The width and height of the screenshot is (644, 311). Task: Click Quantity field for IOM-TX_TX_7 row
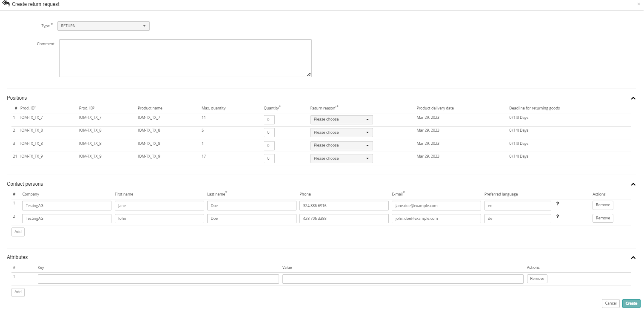coord(269,120)
